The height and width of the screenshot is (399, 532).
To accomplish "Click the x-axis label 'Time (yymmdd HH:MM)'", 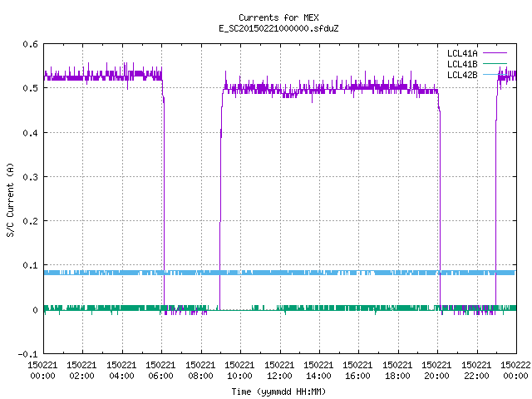I will click(x=278, y=392).
